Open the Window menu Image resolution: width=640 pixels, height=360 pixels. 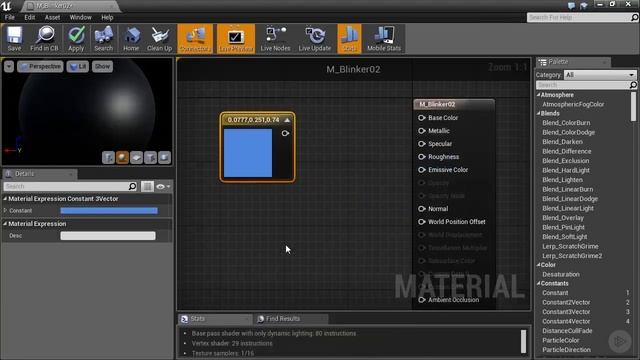click(x=80, y=17)
